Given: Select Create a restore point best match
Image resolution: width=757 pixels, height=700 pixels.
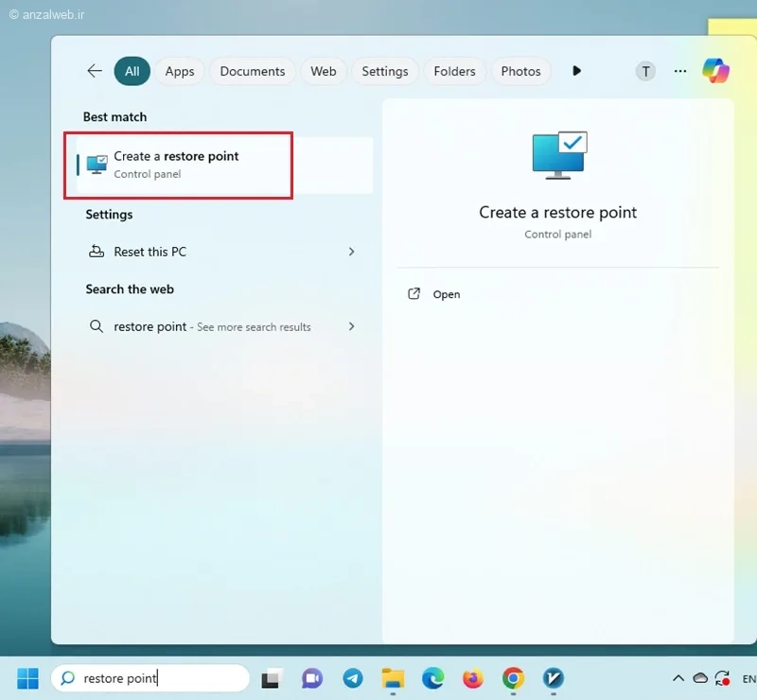Looking at the screenshot, I should 224,166.
